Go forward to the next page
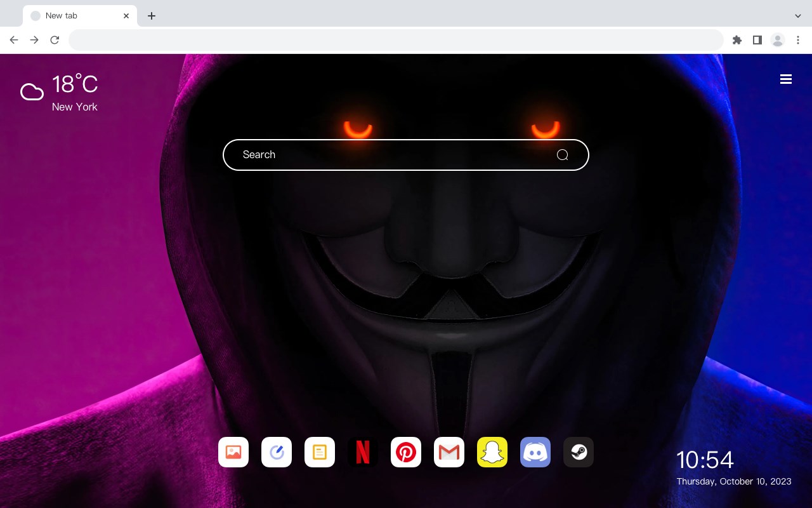Viewport: 812px width, 508px height. click(x=34, y=40)
